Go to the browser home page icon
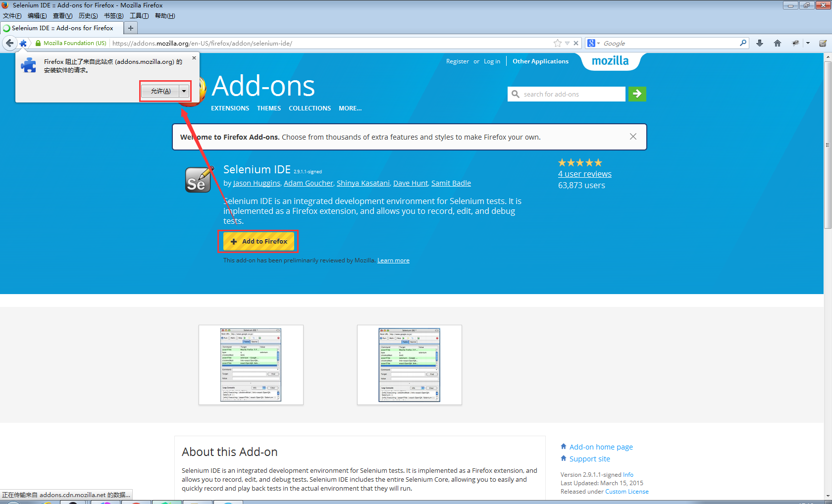Screen dimensions: 832x504 [778, 43]
